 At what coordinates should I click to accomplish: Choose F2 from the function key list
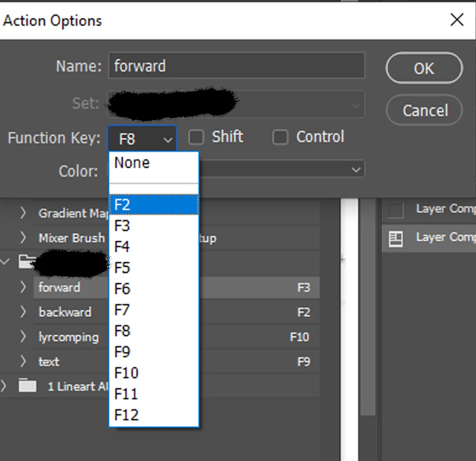click(x=154, y=205)
